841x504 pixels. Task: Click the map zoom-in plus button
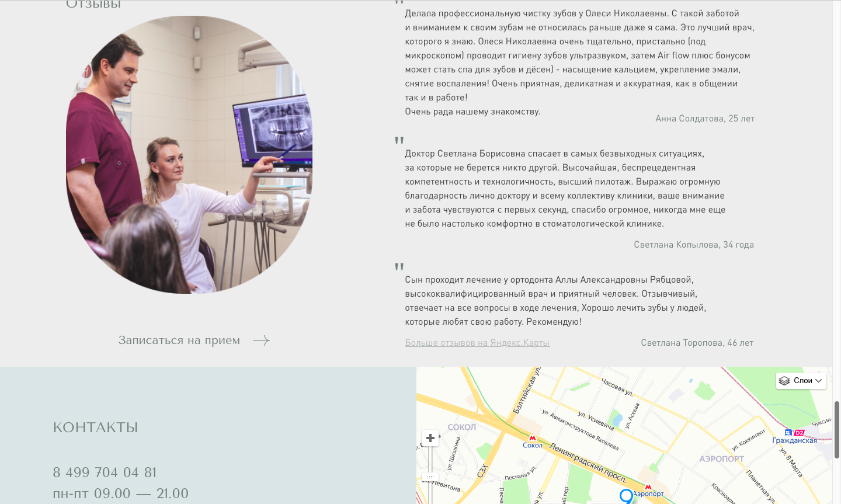[x=430, y=438]
